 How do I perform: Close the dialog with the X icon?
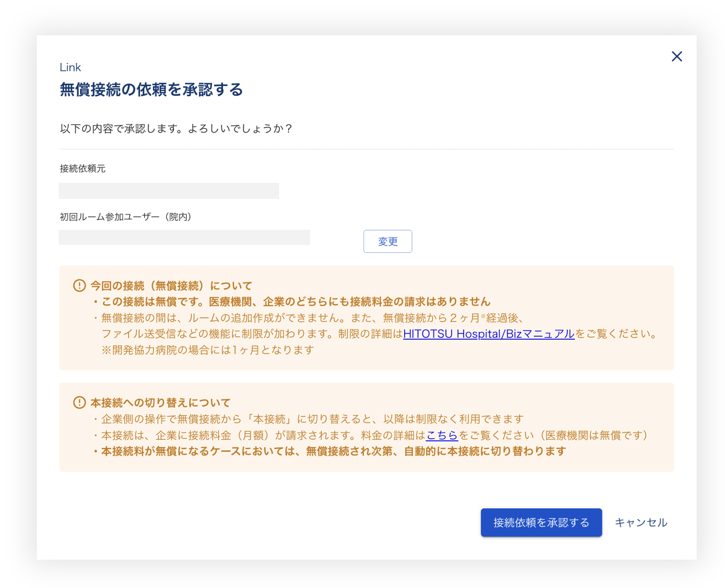click(x=676, y=57)
